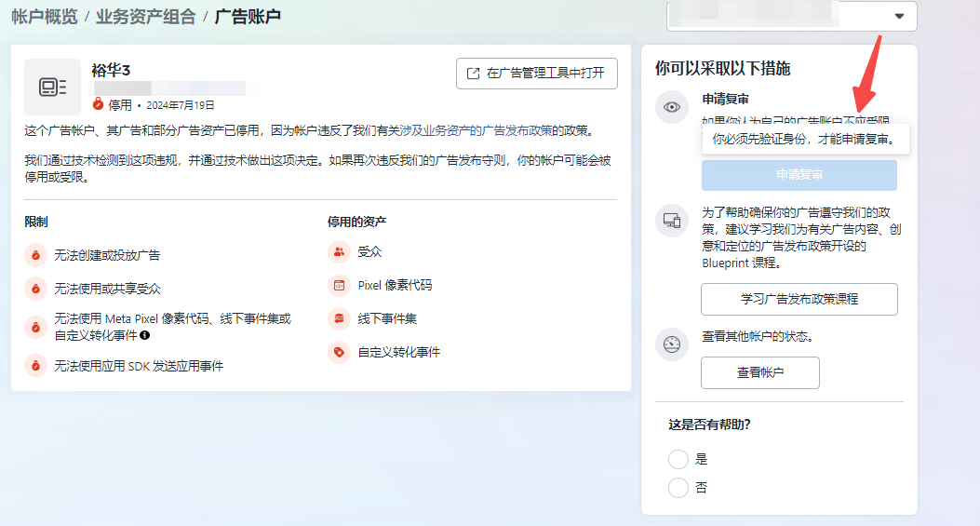The image size is (980, 526).
Task: Click the Blueprint course device icon
Action: [672, 221]
